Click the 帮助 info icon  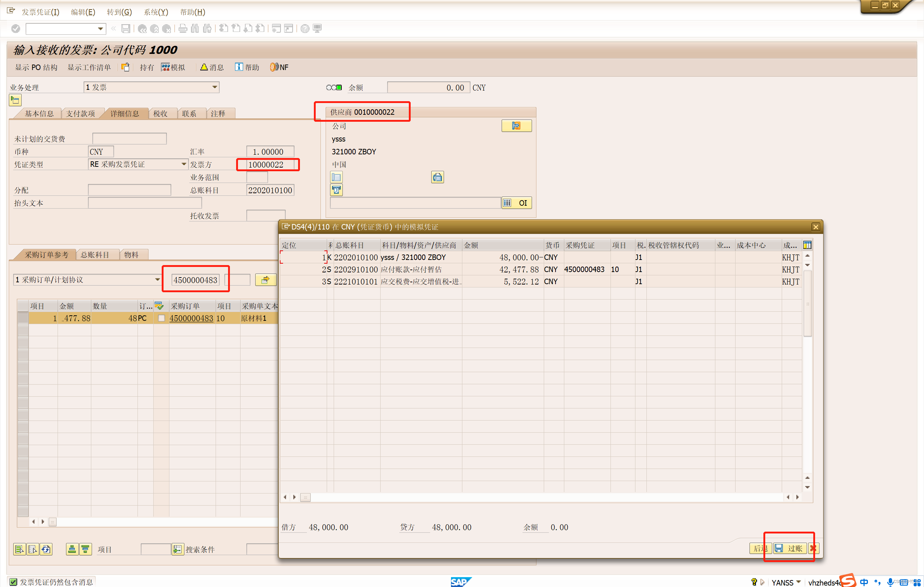[x=238, y=67]
